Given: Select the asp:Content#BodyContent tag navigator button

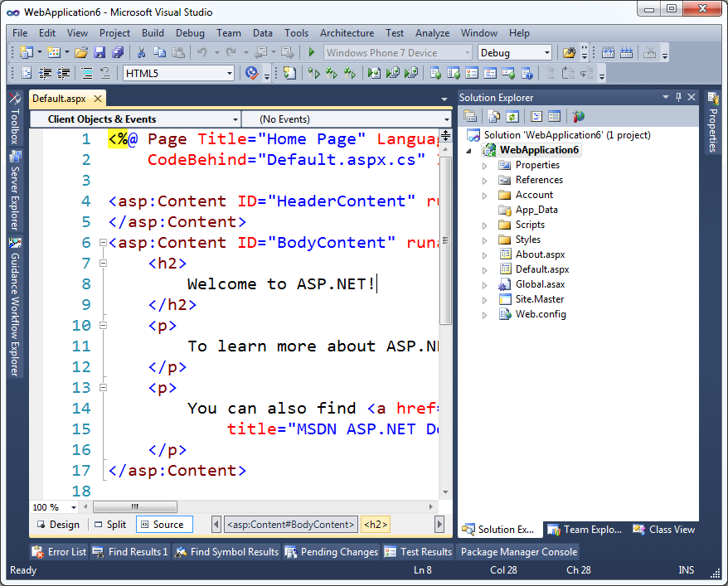Looking at the screenshot, I should (291, 525).
